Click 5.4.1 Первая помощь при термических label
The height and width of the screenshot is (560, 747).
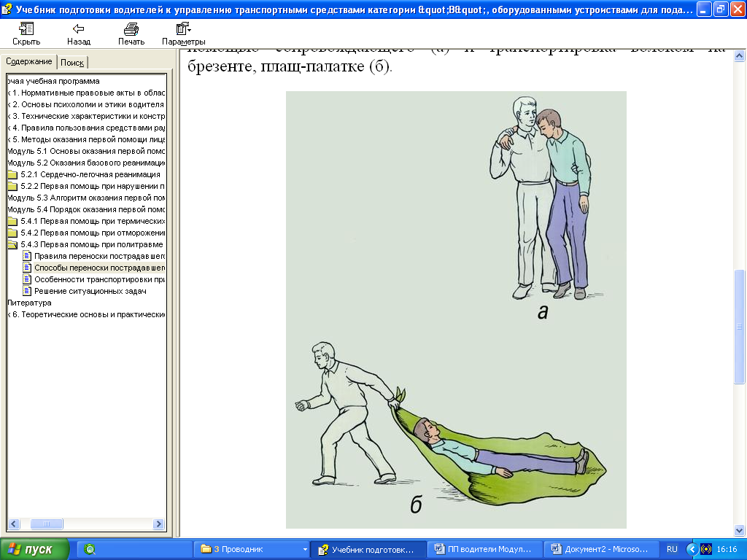click(93, 221)
